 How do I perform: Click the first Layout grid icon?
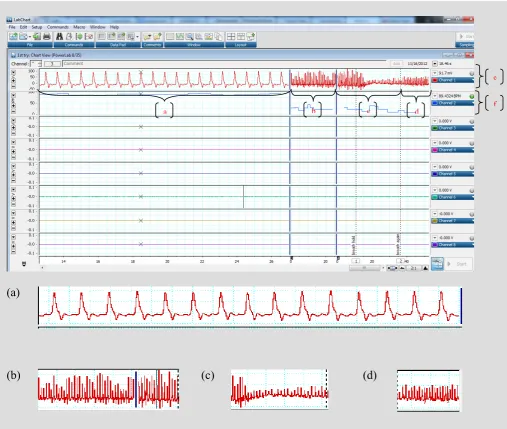(x=231, y=37)
